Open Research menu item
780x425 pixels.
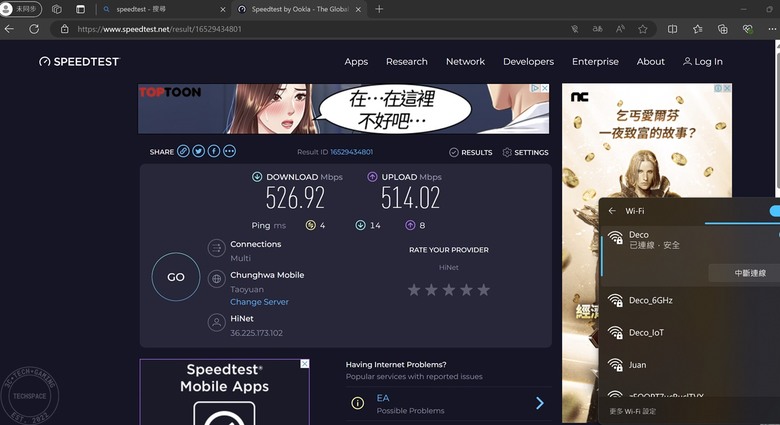406,62
